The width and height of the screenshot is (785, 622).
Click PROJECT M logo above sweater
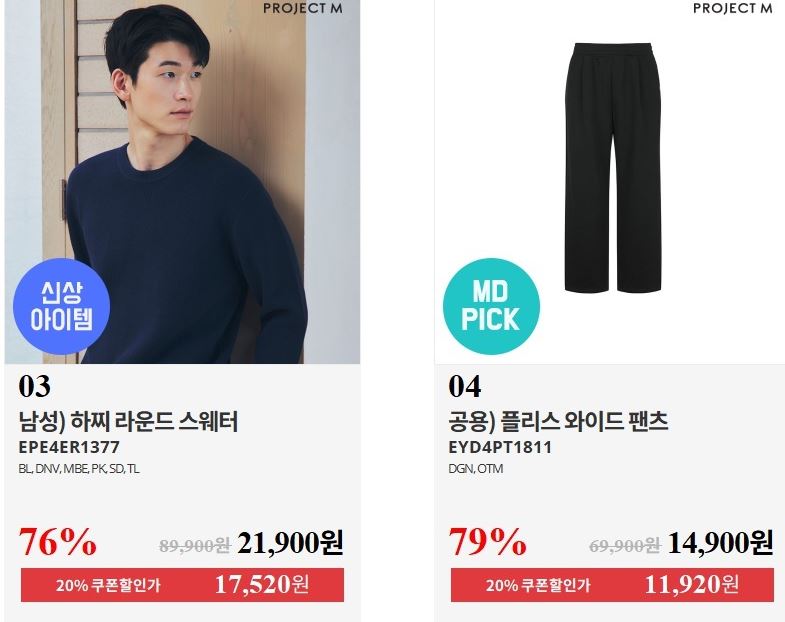[x=303, y=9]
